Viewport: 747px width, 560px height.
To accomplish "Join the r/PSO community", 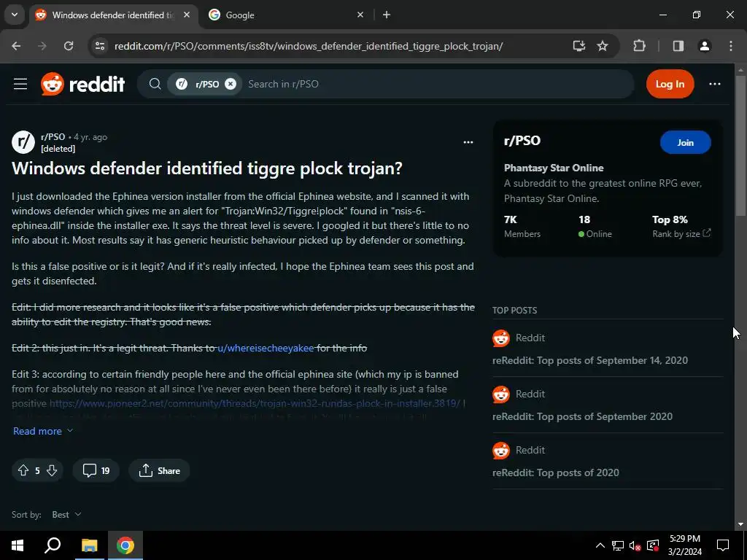I will [x=685, y=142].
